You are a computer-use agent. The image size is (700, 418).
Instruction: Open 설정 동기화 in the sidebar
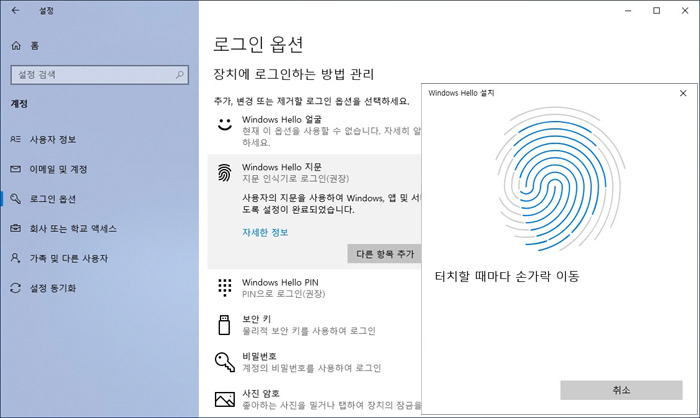click(53, 288)
